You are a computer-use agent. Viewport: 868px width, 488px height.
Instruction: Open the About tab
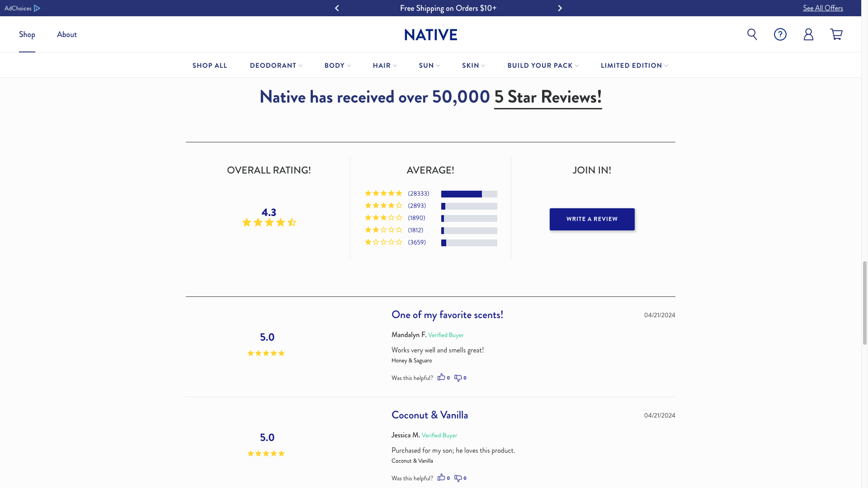click(x=67, y=34)
